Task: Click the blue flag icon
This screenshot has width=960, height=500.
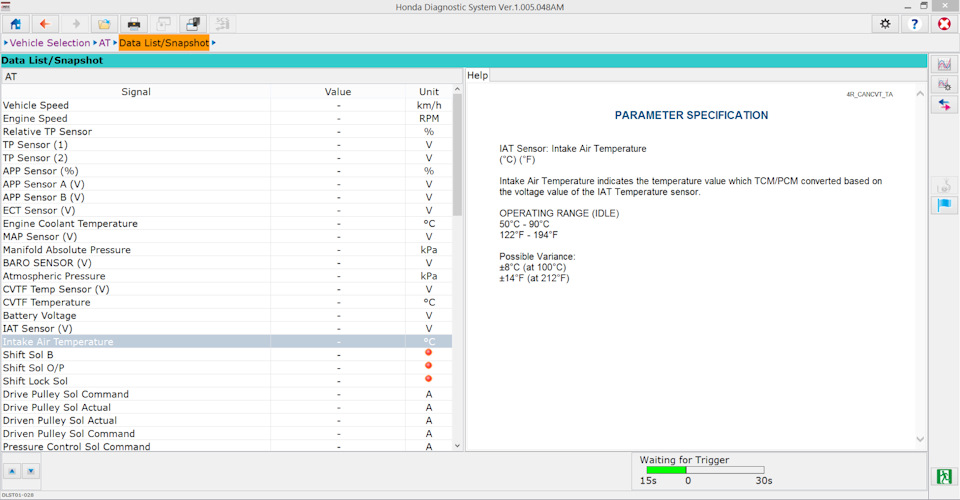Action: coord(943,205)
